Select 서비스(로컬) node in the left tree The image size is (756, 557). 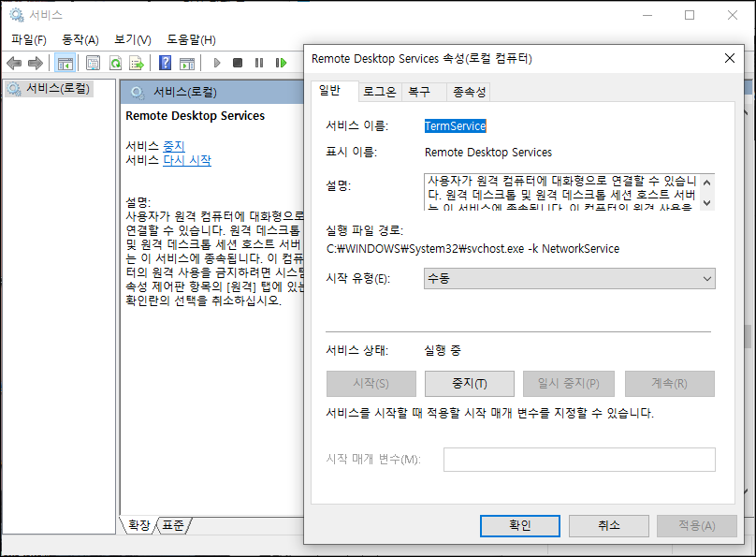point(50,89)
